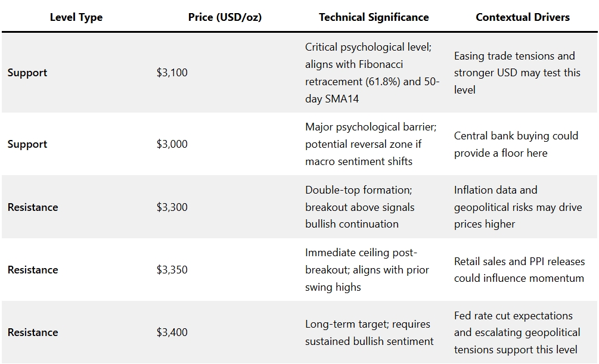This screenshot has width=599, height=364.
Task: Select the Technical Significance column header
Action: (x=374, y=17)
